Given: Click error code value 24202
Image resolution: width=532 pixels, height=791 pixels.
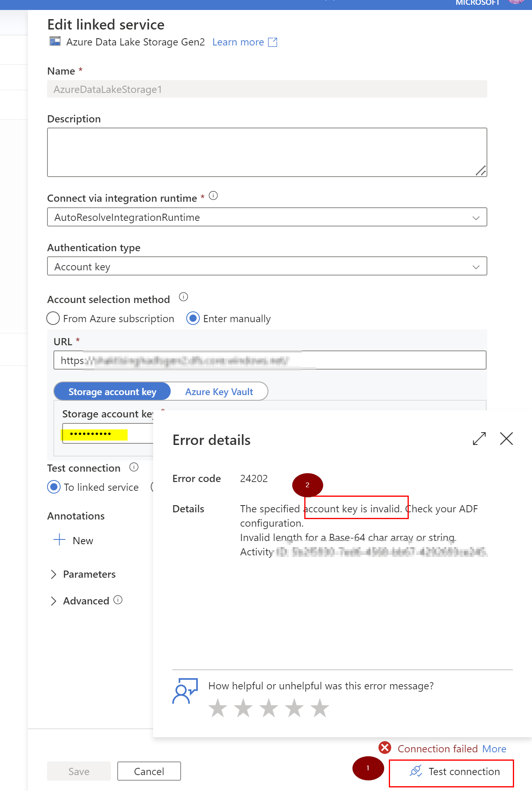Looking at the screenshot, I should pyautogui.click(x=254, y=478).
